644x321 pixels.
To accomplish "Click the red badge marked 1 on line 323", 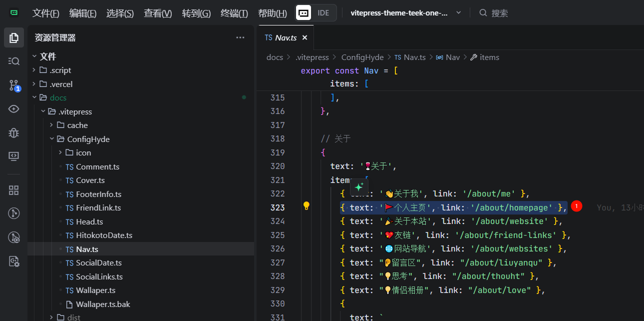I will coord(577,206).
